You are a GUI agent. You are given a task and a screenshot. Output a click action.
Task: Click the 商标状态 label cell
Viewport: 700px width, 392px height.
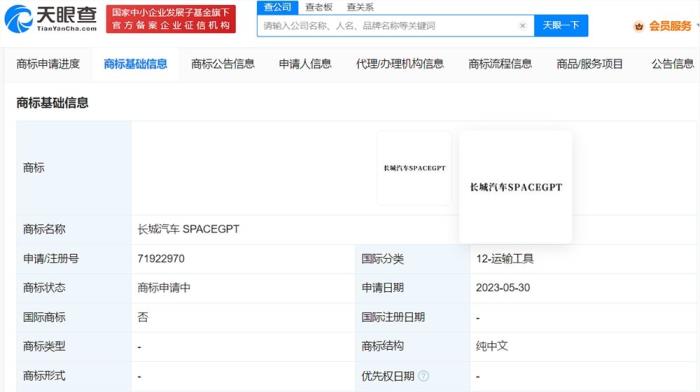point(74,288)
